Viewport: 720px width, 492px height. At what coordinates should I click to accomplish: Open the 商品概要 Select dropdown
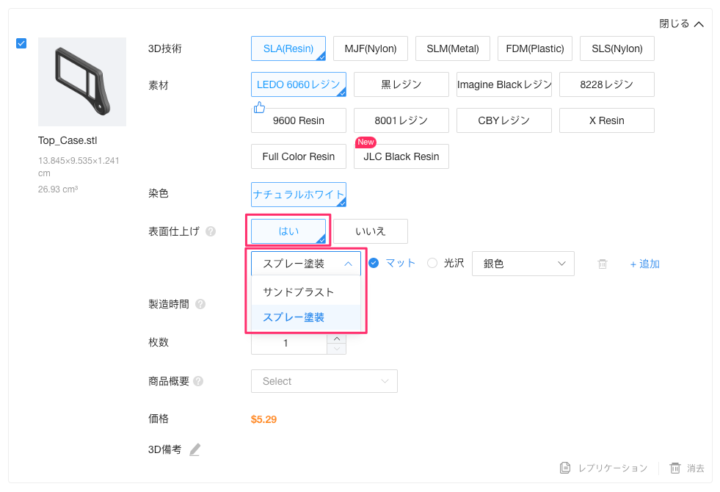point(323,381)
